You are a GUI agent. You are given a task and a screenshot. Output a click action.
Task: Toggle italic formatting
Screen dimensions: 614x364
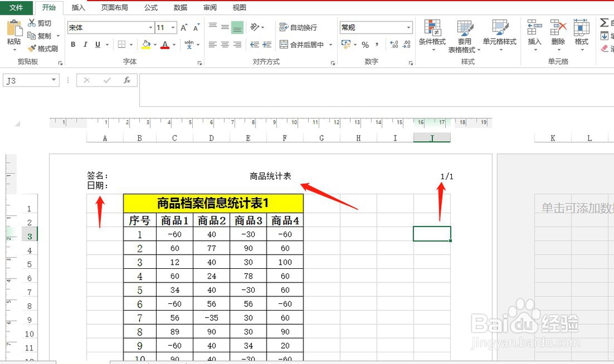(85, 45)
